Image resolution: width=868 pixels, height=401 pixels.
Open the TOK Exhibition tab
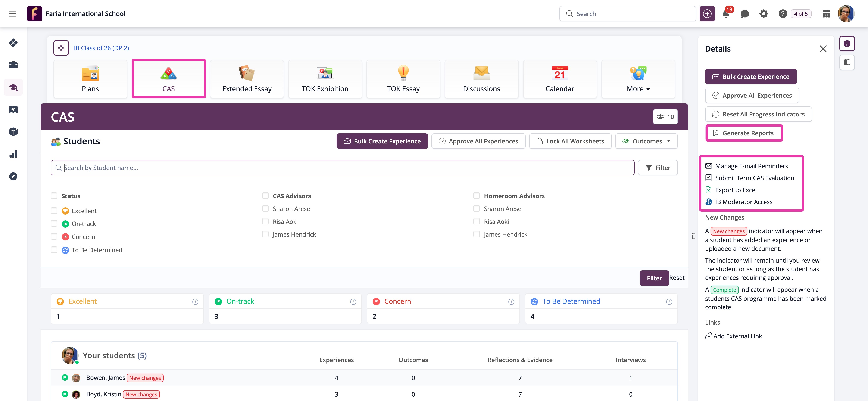point(325,80)
